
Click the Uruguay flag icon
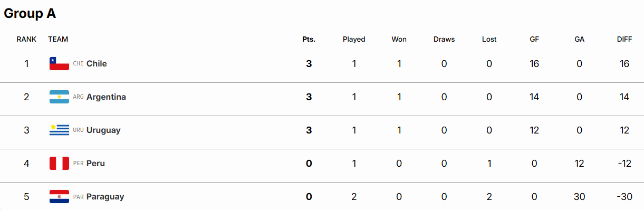pyautogui.click(x=59, y=130)
